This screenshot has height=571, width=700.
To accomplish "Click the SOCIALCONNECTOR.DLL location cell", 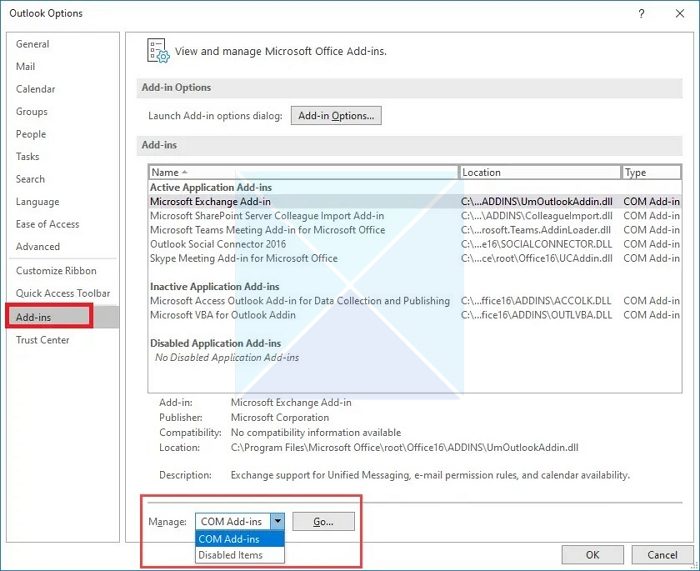I will pyautogui.click(x=537, y=244).
